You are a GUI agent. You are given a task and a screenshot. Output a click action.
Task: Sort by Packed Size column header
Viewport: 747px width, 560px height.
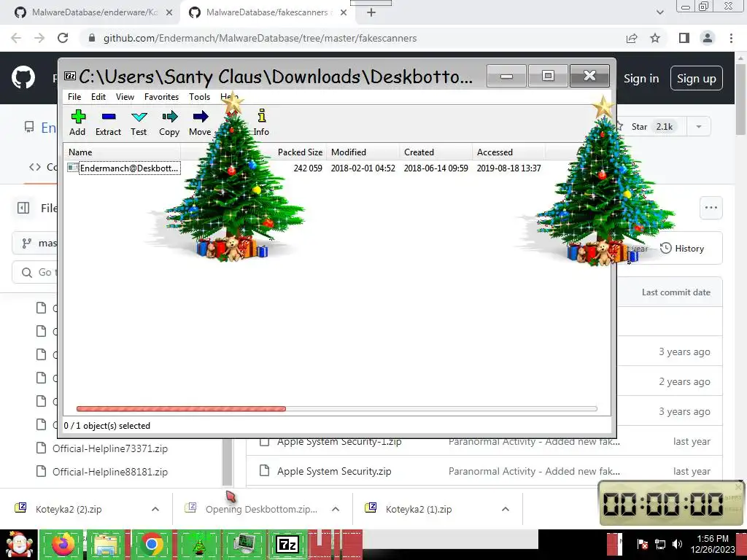click(x=300, y=152)
